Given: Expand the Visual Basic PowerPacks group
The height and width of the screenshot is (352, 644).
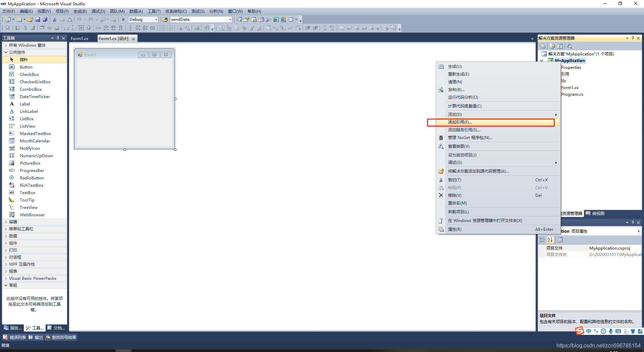Looking at the screenshot, I should [6, 278].
